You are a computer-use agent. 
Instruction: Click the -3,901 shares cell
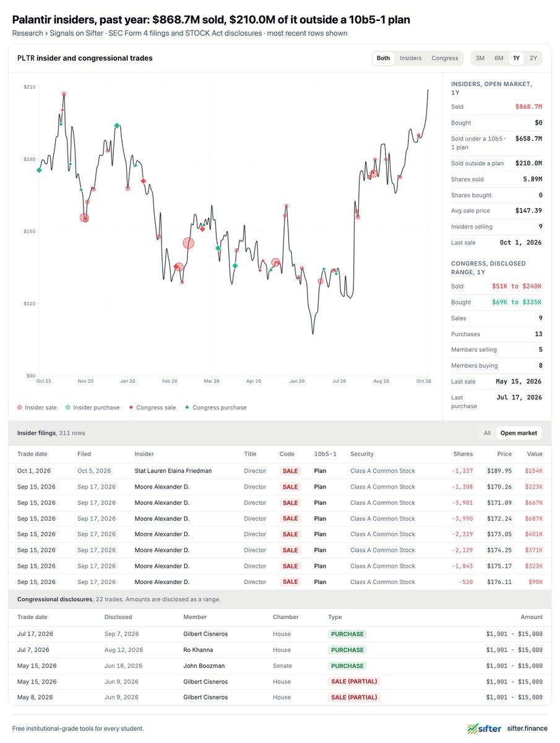pos(463,503)
